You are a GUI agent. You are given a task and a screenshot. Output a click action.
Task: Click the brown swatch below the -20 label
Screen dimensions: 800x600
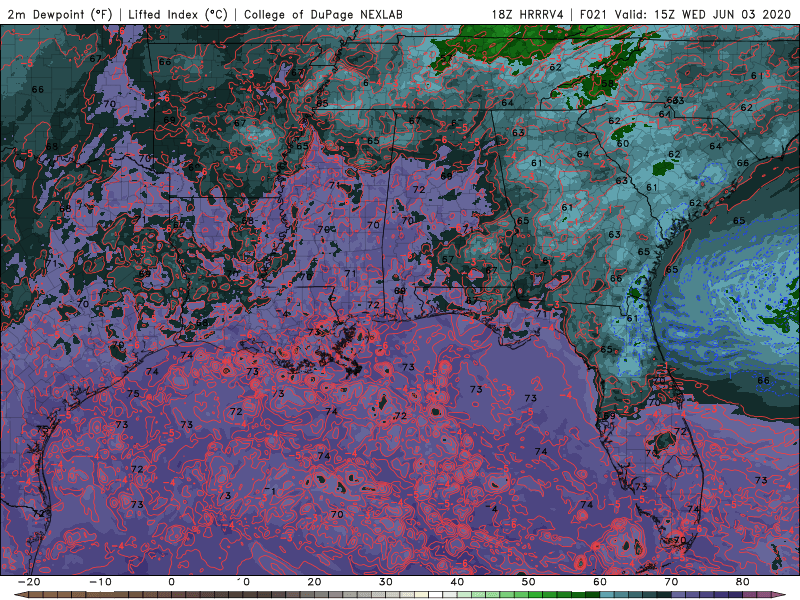tap(36, 595)
